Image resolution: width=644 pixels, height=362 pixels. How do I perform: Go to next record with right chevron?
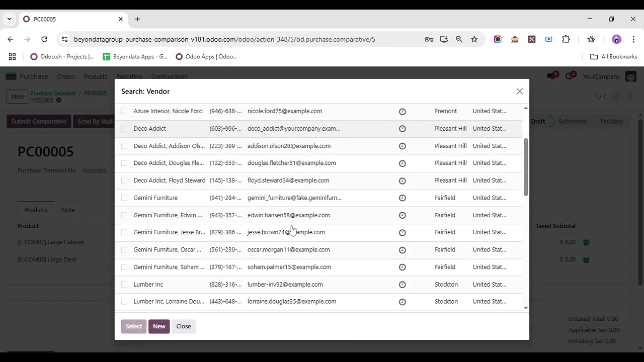pos(630,97)
